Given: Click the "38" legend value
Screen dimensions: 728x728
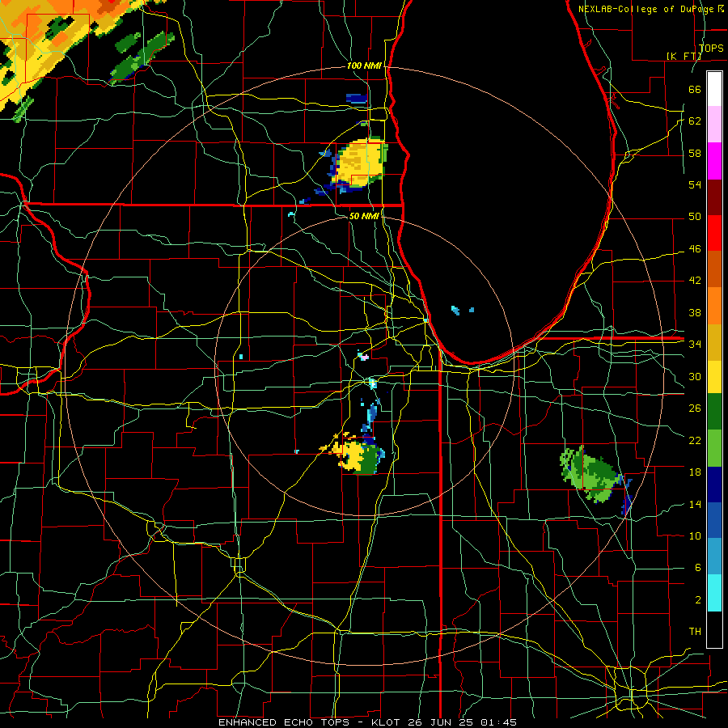Looking at the screenshot, I should (x=695, y=312).
